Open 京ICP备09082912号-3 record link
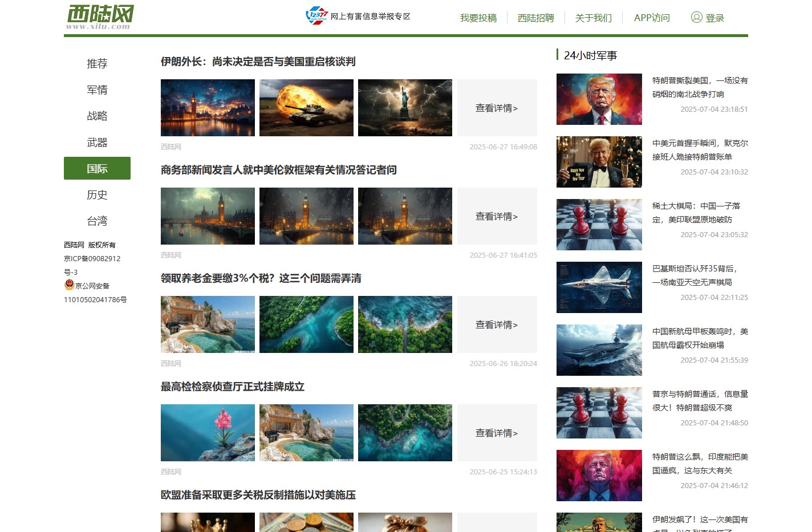812x532 pixels. tap(92, 265)
